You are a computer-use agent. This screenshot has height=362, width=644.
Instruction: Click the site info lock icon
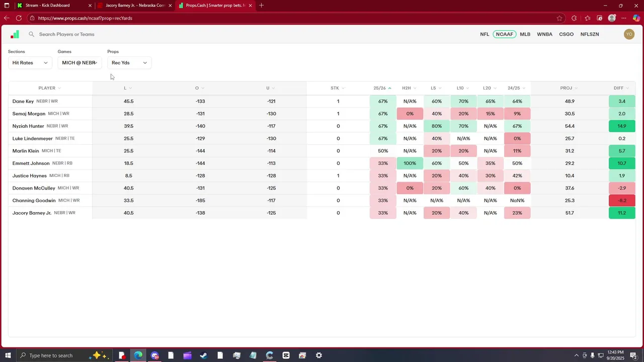(x=32, y=18)
